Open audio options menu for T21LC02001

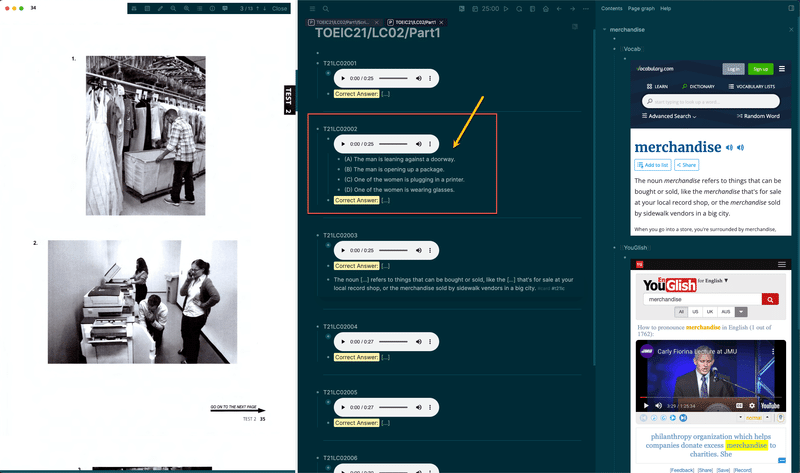(x=430, y=79)
